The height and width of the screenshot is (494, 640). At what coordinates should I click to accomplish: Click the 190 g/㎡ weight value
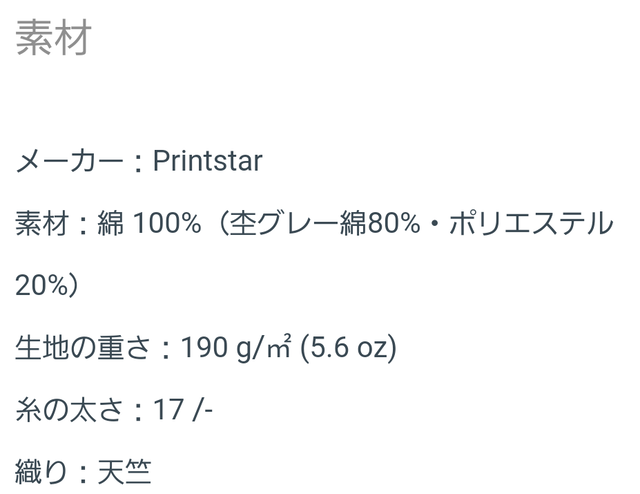(236, 348)
